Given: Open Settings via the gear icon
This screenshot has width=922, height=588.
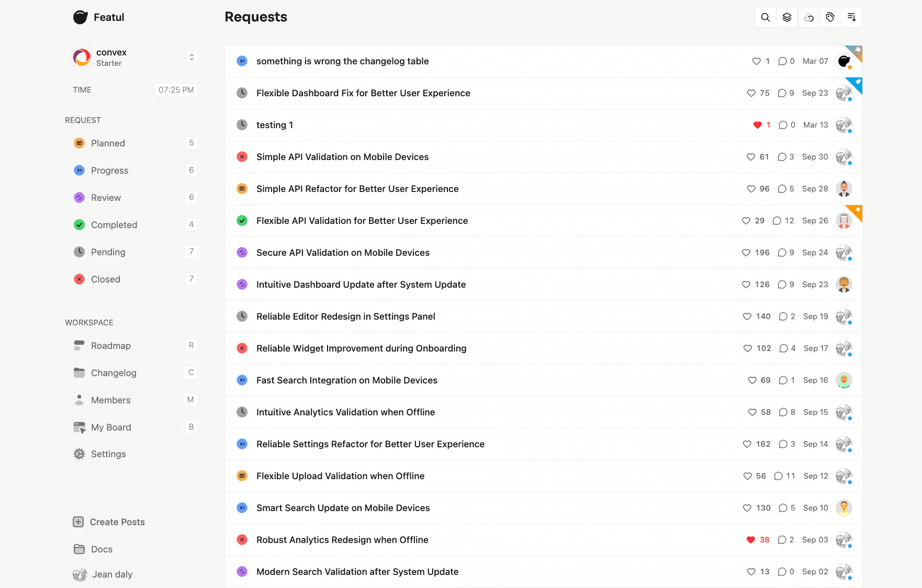Looking at the screenshot, I should coord(79,454).
